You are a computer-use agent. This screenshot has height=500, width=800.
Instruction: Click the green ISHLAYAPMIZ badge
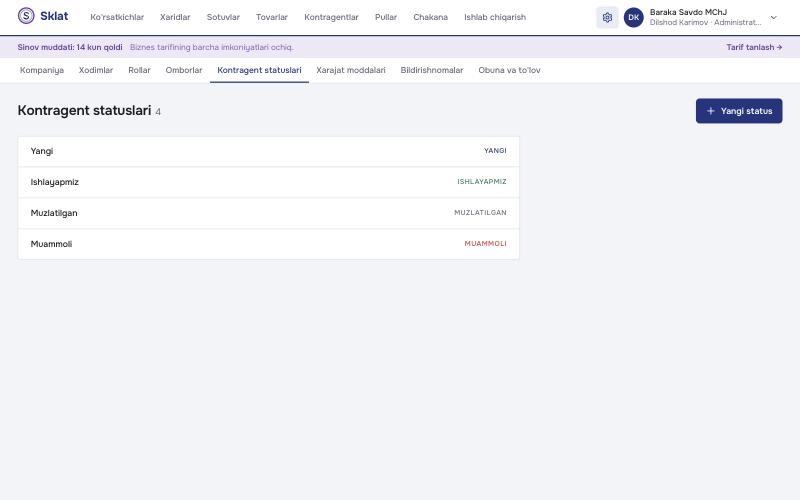482,182
